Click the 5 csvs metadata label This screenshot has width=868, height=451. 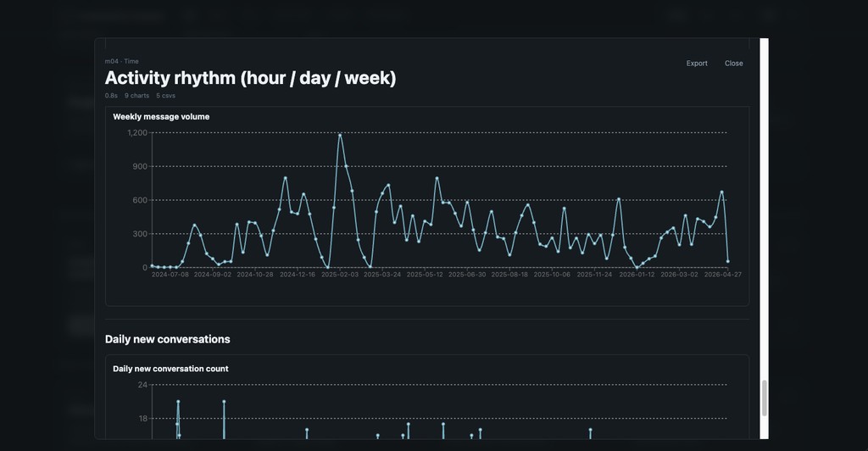(165, 96)
